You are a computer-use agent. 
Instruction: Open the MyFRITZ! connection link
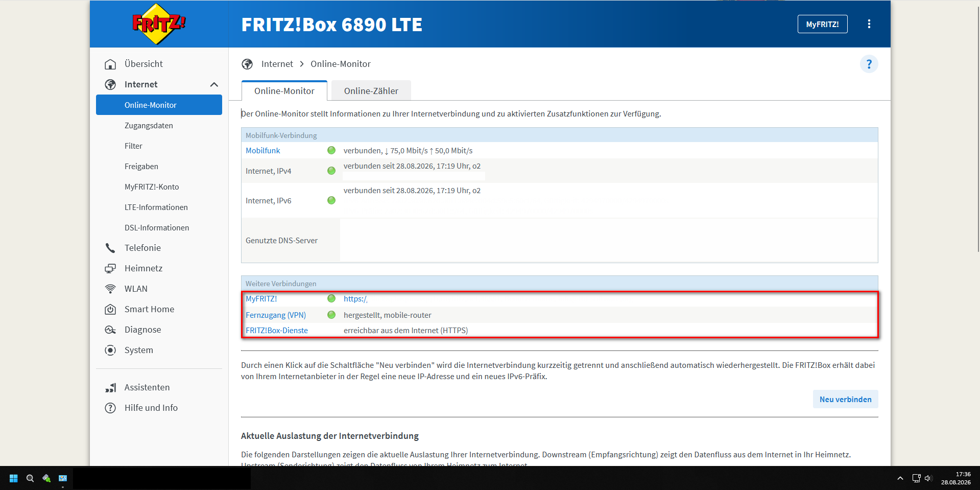tap(261, 299)
